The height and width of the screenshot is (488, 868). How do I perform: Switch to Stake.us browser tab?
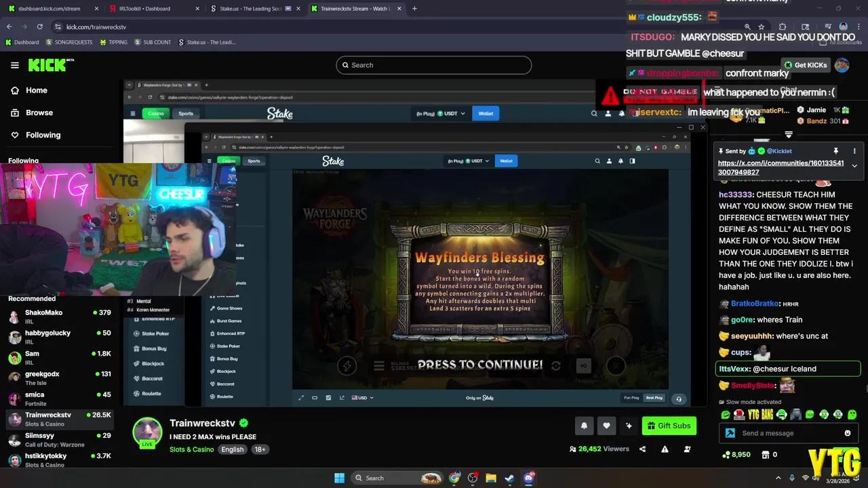(x=256, y=9)
